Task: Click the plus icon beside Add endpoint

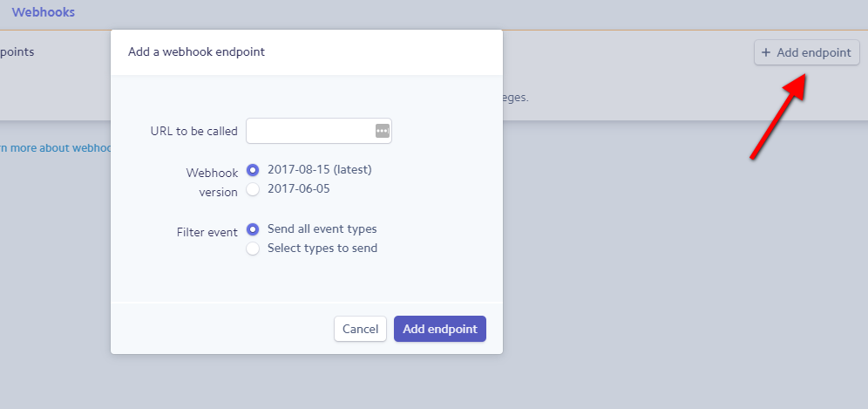Action: [x=766, y=52]
